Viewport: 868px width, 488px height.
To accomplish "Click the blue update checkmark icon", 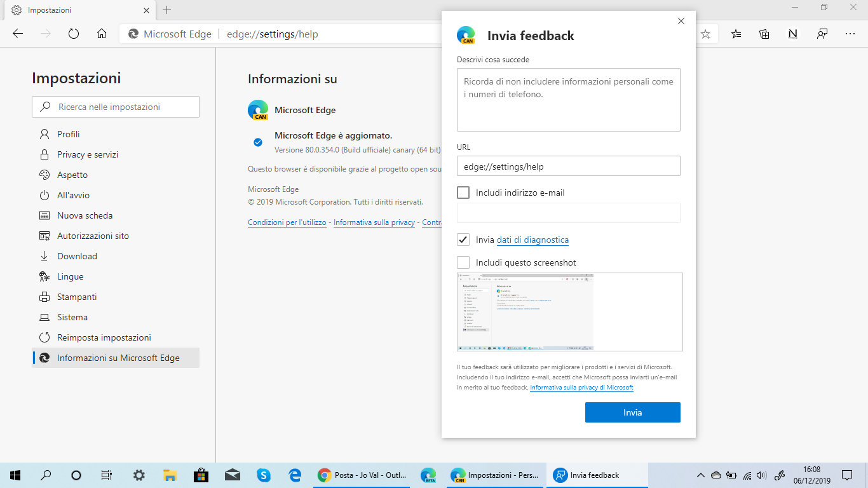I will (258, 142).
